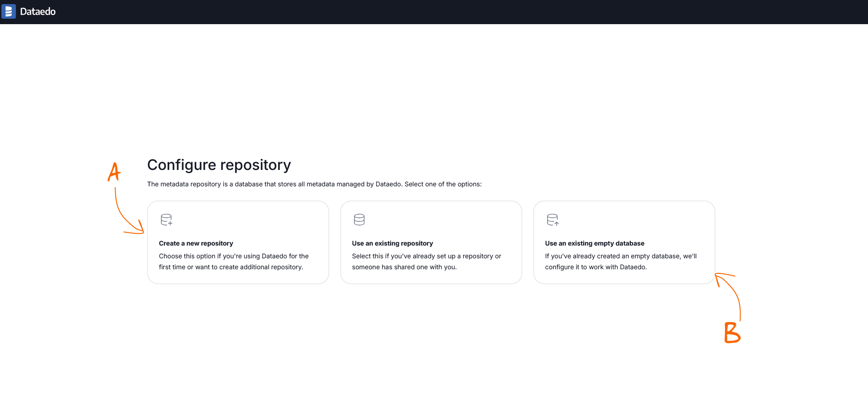868x395 pixels.
Task: Click the database-plus icon for new repository
Action: coord(167,220)
